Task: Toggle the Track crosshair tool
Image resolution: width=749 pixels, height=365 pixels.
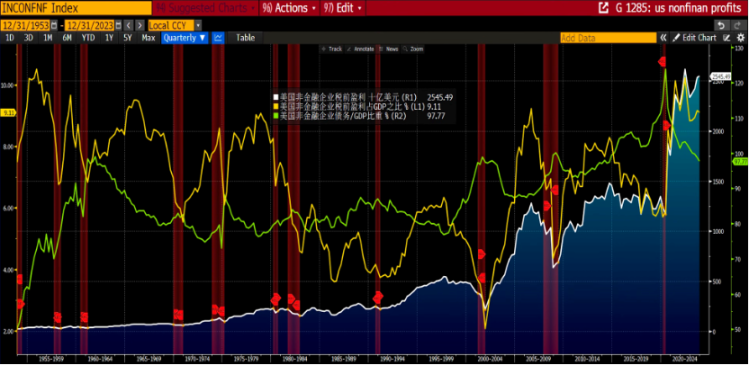Action: click(x=332, y=49)
